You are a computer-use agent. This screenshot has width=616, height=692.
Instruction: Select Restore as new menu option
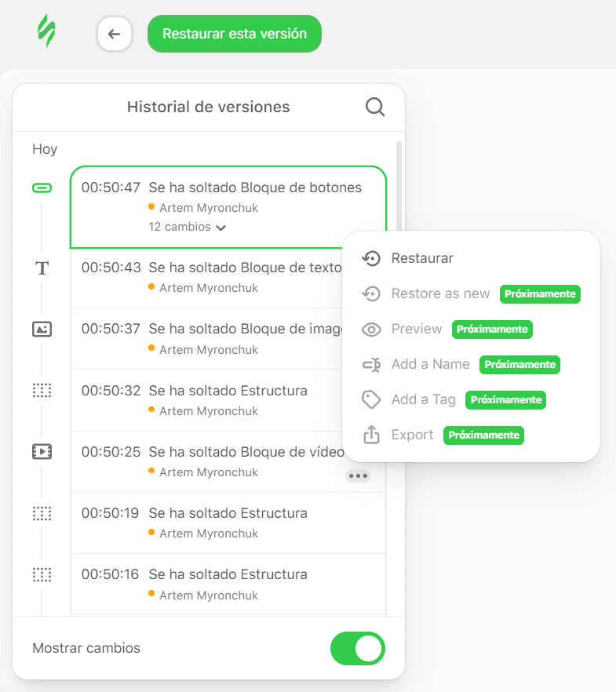click(471, 293)
